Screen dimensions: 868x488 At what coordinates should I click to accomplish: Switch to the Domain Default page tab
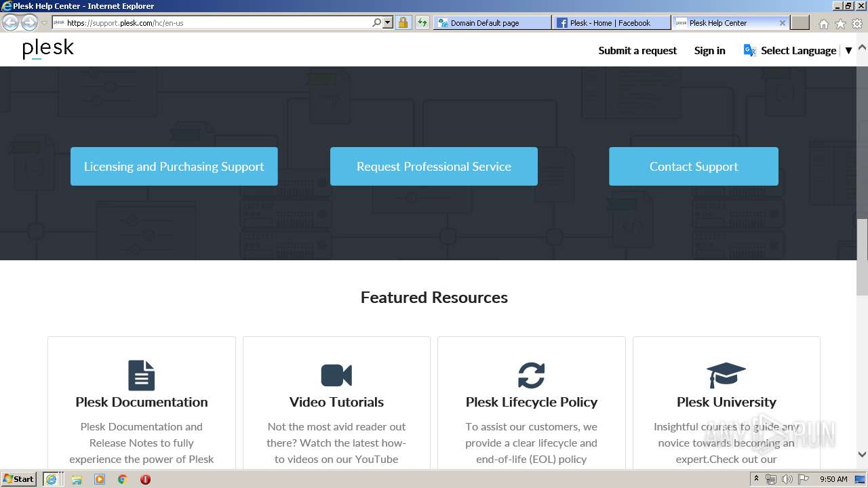(492, 22)
